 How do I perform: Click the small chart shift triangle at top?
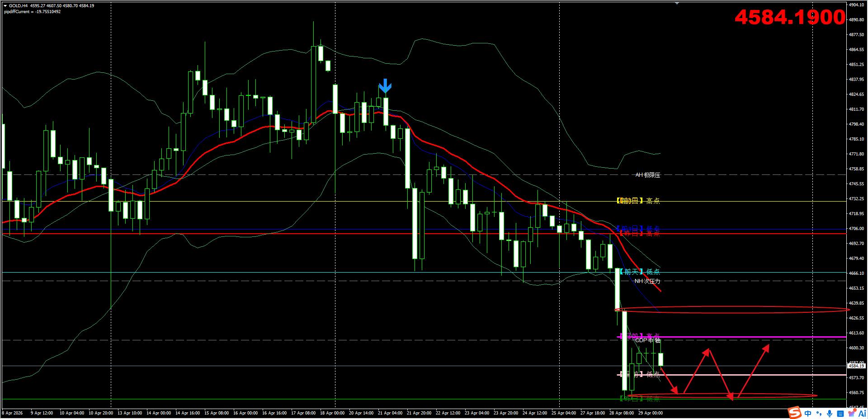(677, 3)
